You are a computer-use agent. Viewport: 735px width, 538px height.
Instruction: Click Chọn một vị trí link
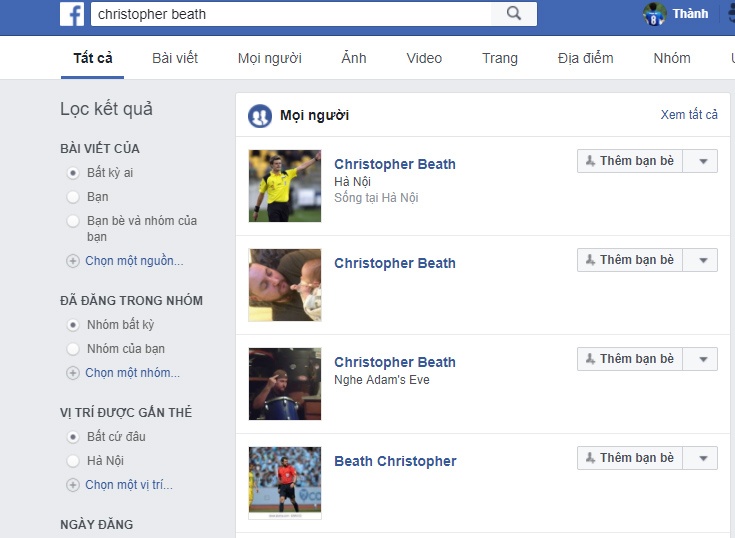pyautogui.click(x=129, y=485)
